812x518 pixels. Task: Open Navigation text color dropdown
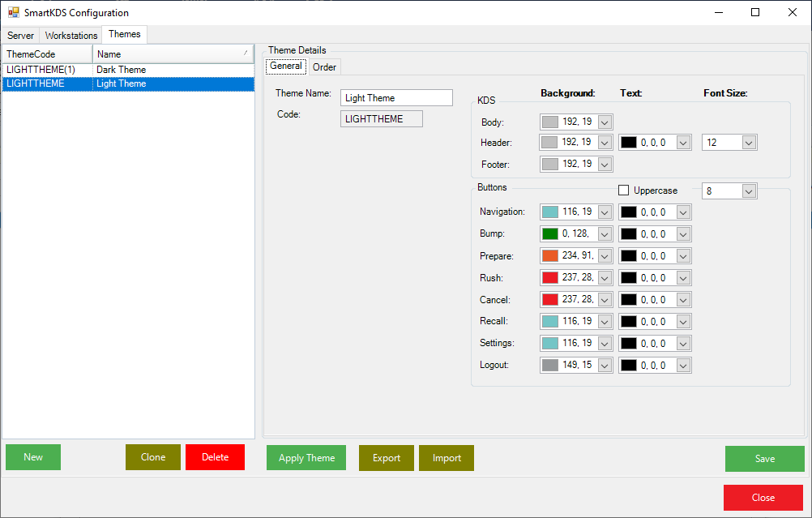point(683,212)
